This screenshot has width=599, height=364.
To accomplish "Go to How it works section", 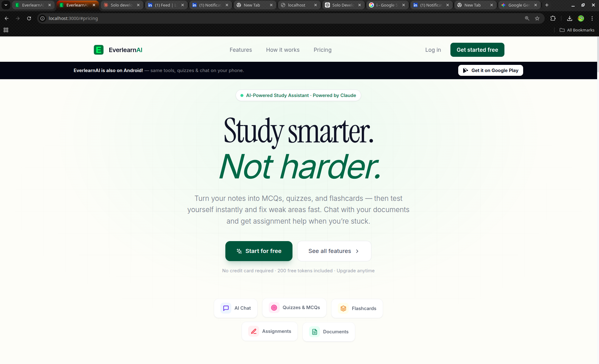I will click(x=283, y=50).
